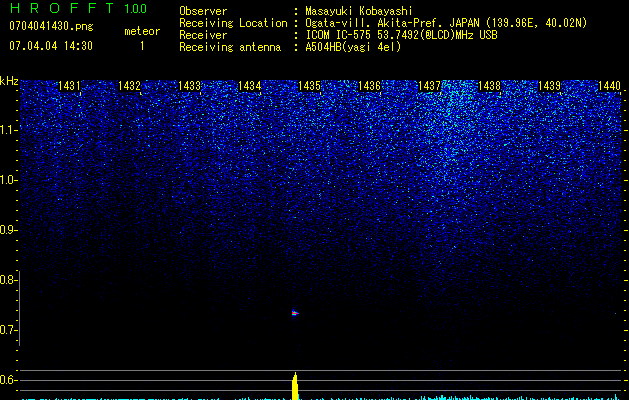The image size is (629, 400).
Task: Click the 1.1 kHz axis label
Action: 8,130
